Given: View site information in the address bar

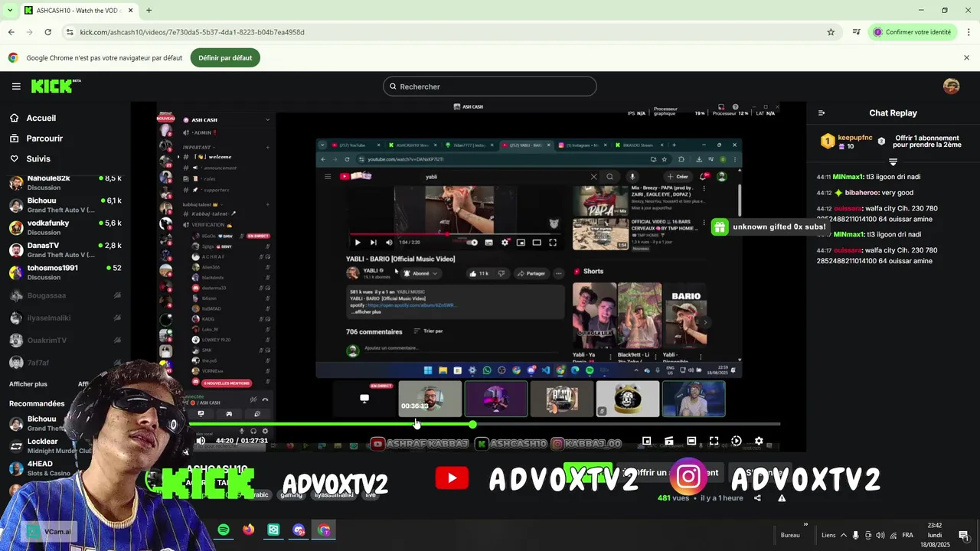Looking at the screenshot, I should 70,32.
